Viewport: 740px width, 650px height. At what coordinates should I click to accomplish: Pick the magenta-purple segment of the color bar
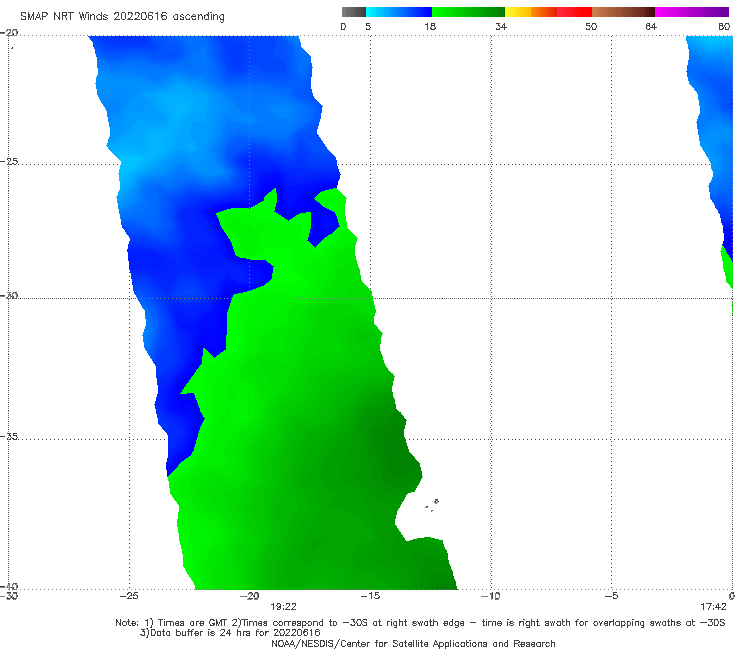692,12
